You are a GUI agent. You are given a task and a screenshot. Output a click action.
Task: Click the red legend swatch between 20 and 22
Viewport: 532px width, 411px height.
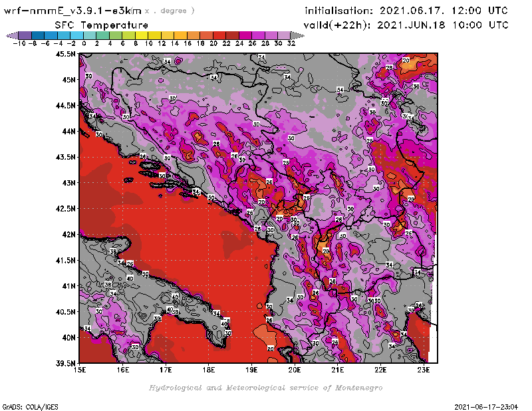click(x=219, y=35)
